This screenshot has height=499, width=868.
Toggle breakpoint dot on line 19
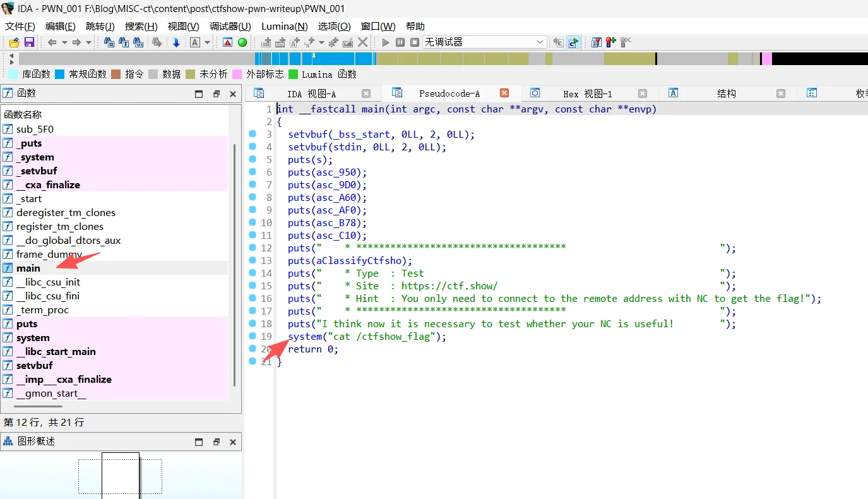coord(253,336)
